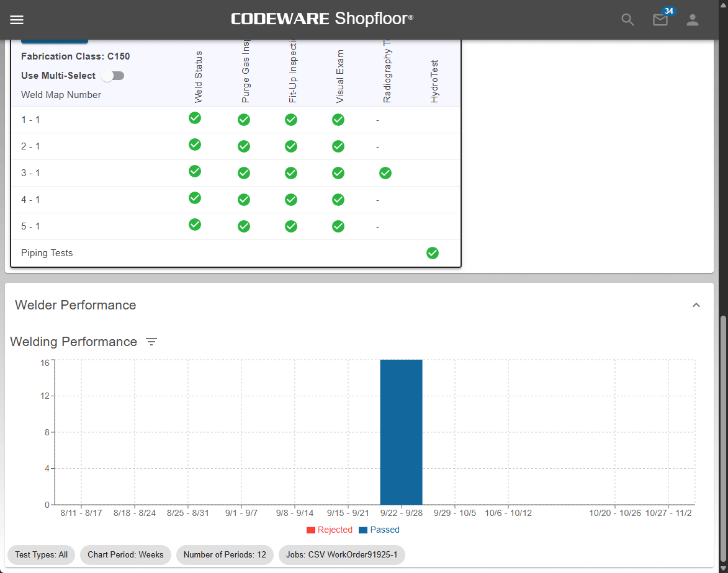Toggle the Rejected legend series
728x573 pixels.
pyautogui.click(x=330, y=530)
